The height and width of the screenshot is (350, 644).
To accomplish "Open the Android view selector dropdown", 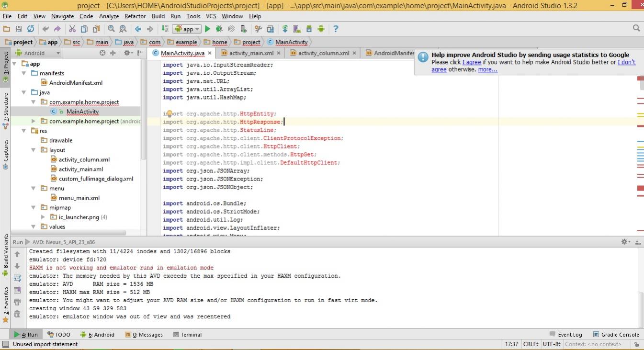I will (38, 53).
